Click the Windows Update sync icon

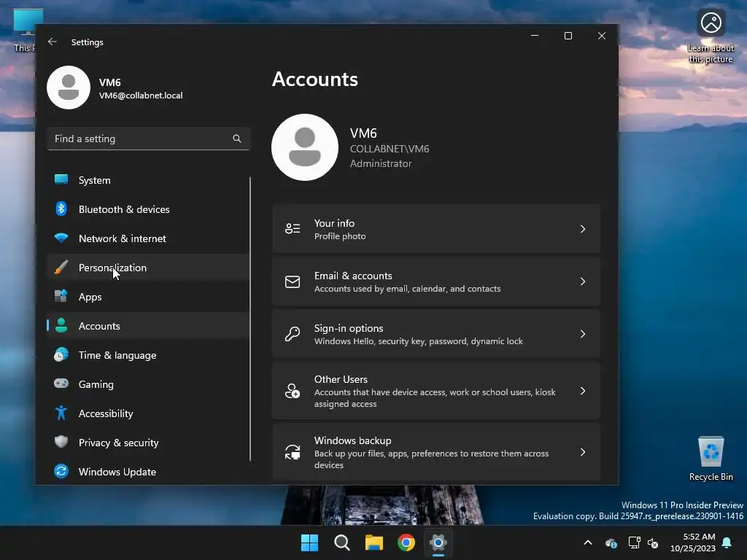(x=61, y=472)
